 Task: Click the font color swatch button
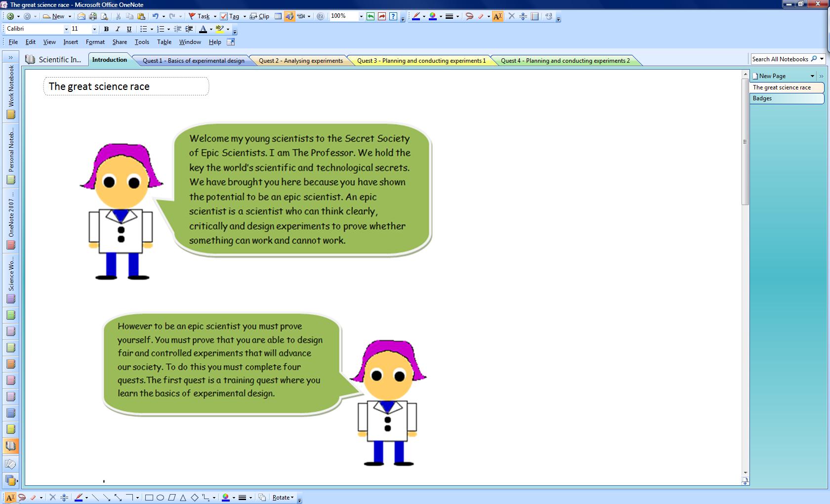pyautogui.click(x=203, y=29)
